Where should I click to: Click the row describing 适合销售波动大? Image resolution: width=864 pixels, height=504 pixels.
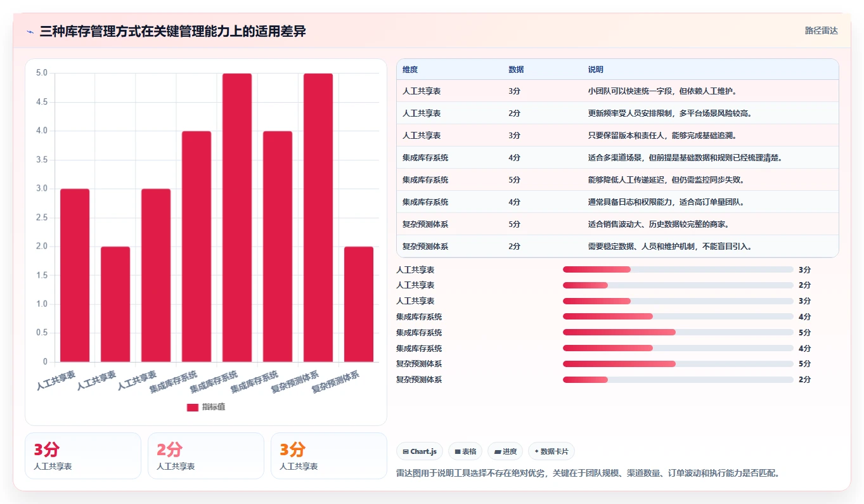pos(617,224)
